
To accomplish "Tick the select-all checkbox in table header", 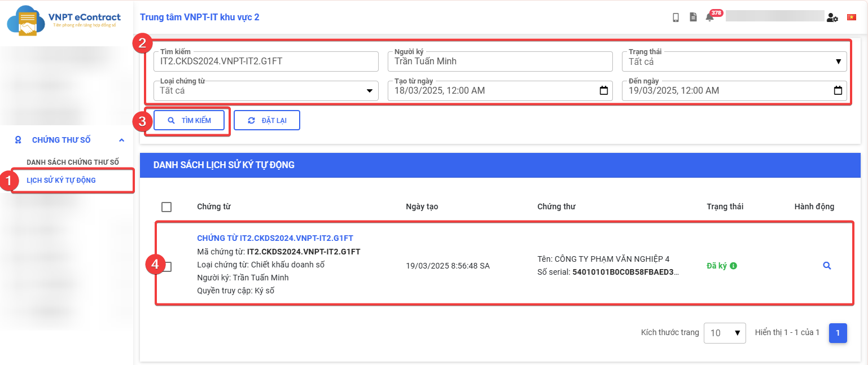I will 166,207.
